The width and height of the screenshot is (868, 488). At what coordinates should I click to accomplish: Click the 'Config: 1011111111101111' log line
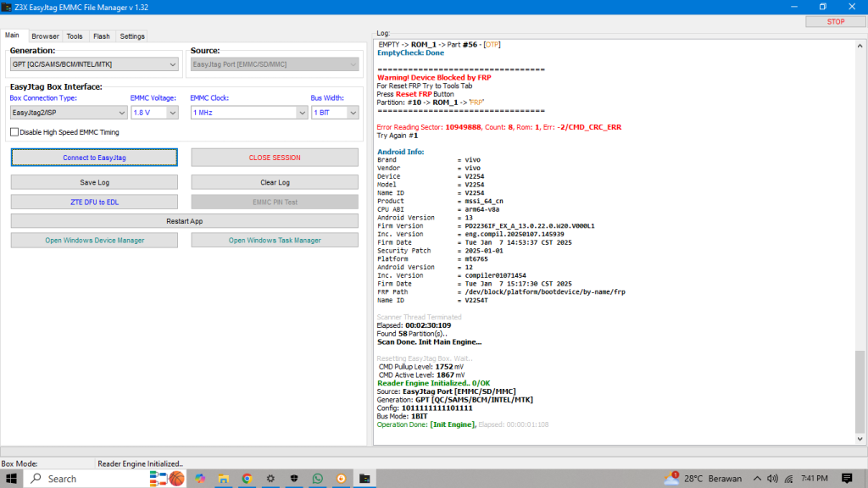coord(425,408)
